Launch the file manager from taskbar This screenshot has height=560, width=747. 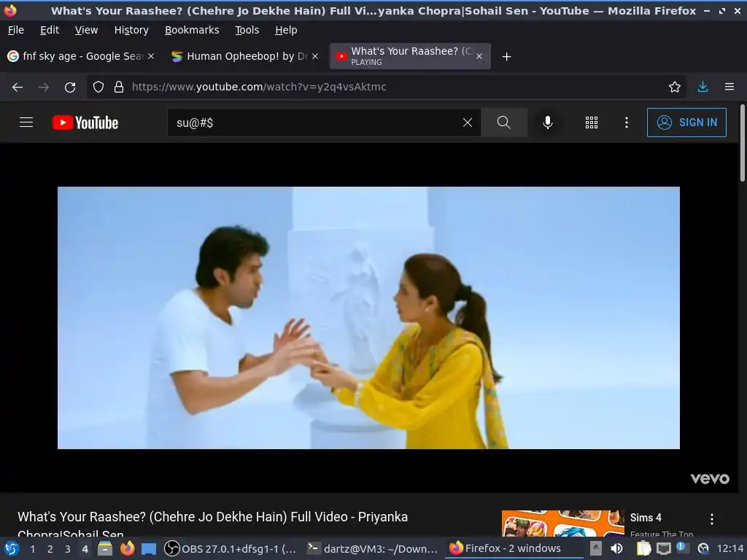[x=105, y=548]
